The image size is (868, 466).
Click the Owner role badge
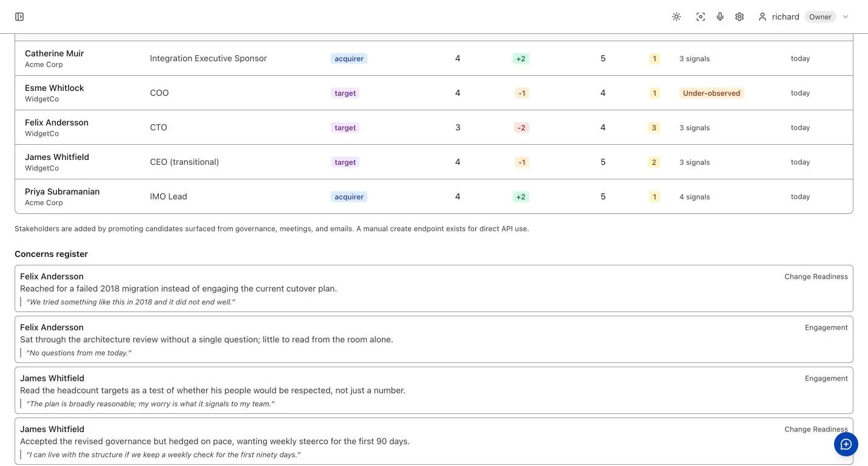[x=820, y=17]
